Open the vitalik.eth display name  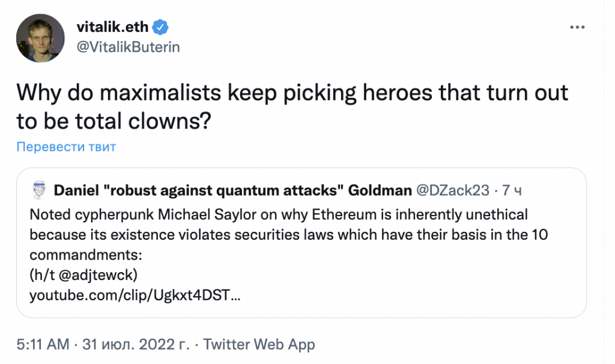click(x=112, y=27)
